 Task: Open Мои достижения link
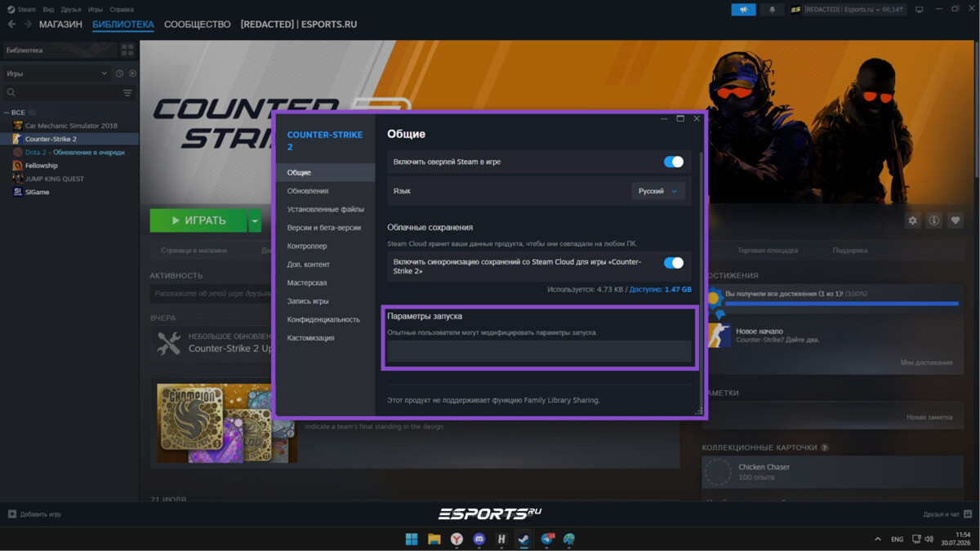(926, 362)
